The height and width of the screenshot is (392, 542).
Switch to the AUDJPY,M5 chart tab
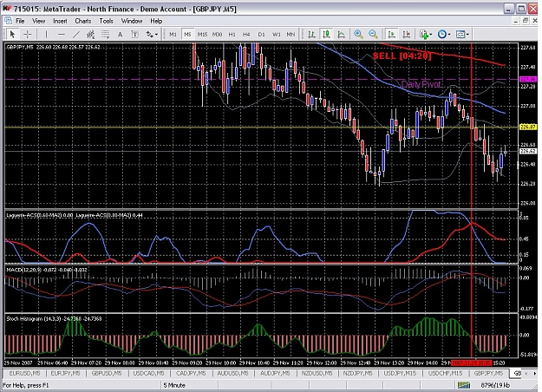(275, 373)
